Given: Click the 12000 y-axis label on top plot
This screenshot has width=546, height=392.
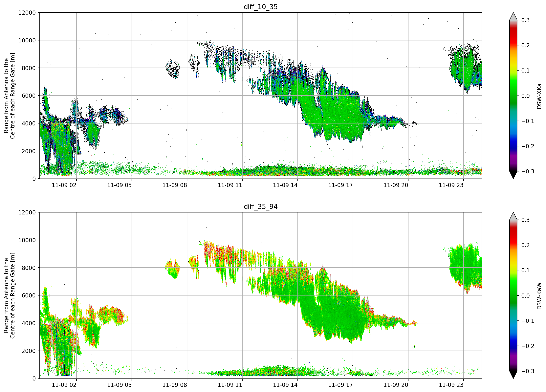Looking at the screenshot, I should [27, 13].
